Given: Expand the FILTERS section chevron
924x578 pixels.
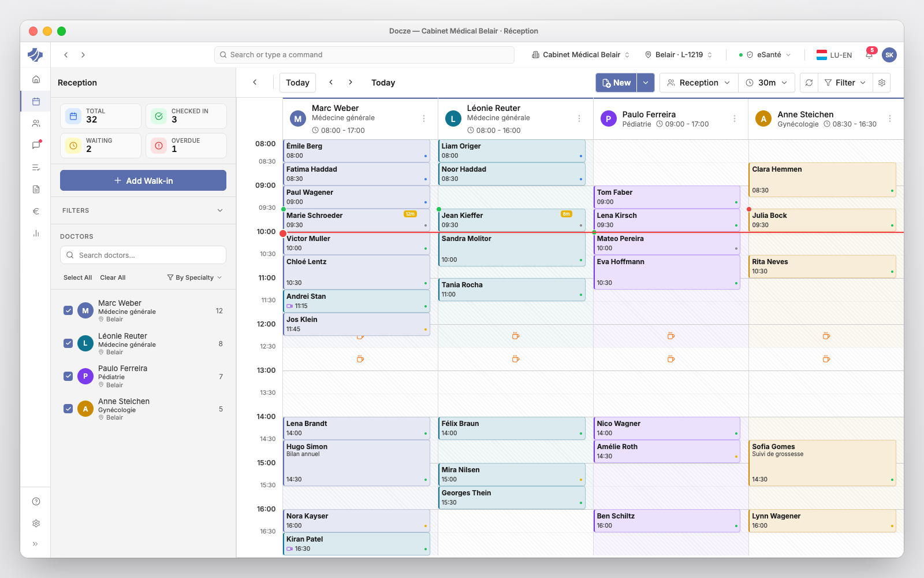Looking at the screenshot, I should coord(220,210).
